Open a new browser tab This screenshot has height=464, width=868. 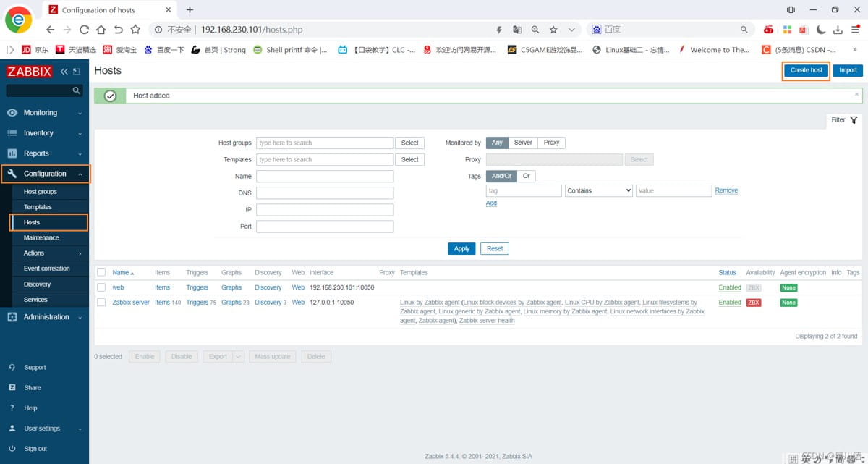click(190, 9)
